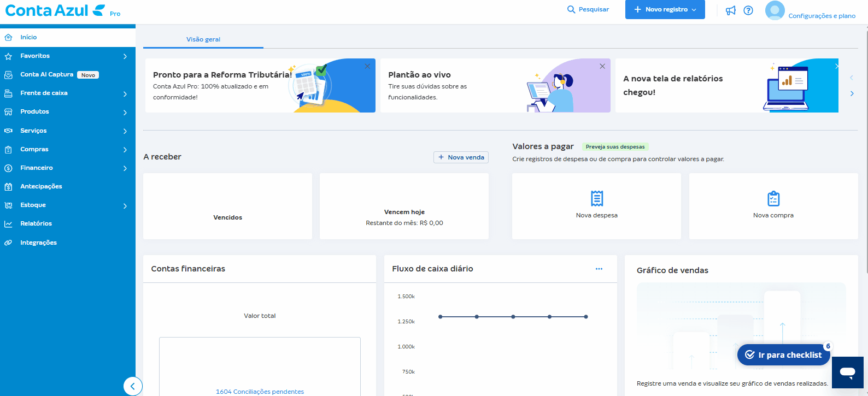The image size is (868, 396).
Task: Expand the Compras submenu chevron
Action: pyautogui.click(x=125, y=150)
